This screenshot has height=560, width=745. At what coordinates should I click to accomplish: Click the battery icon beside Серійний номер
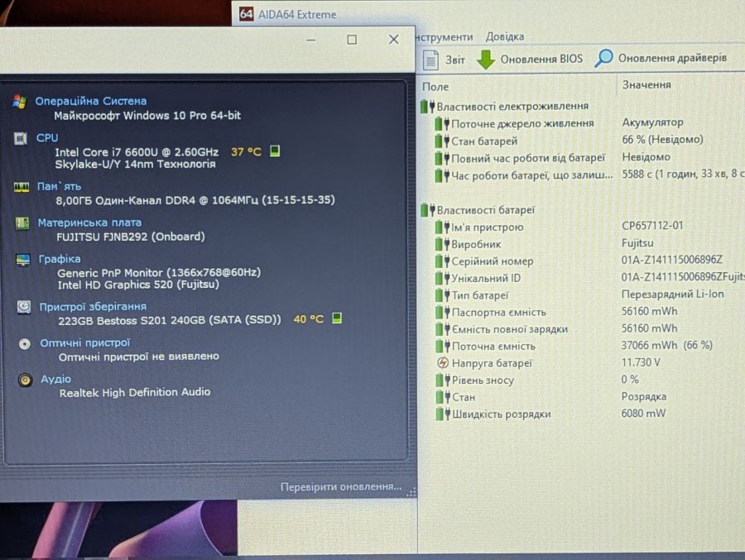[x=442, y=261]
